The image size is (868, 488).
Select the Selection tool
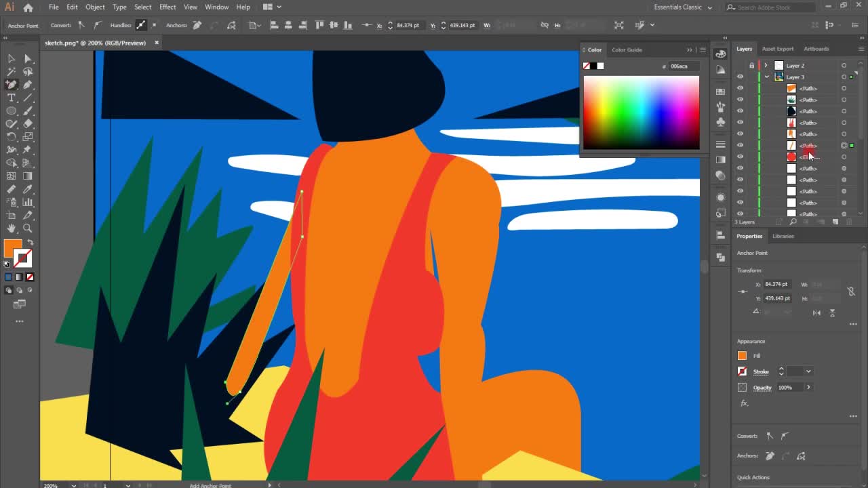pos(12,59)
